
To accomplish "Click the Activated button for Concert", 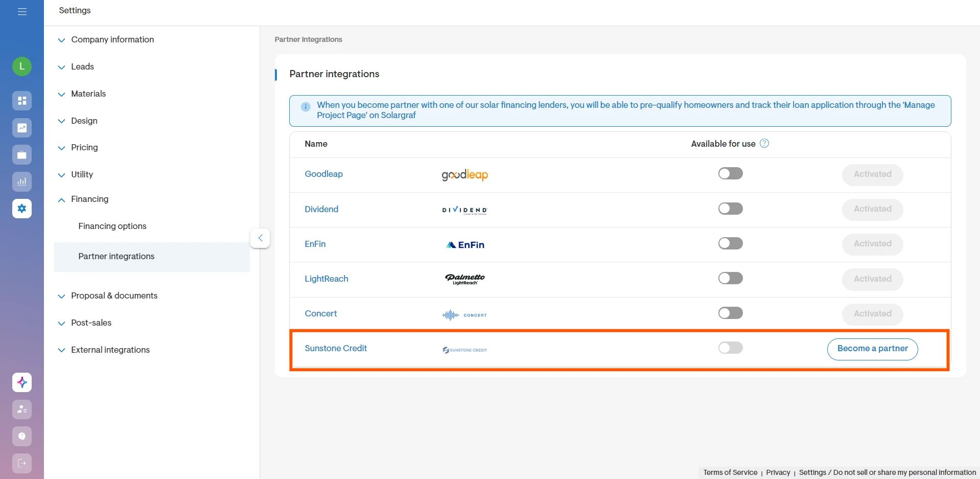I will 872,314.
